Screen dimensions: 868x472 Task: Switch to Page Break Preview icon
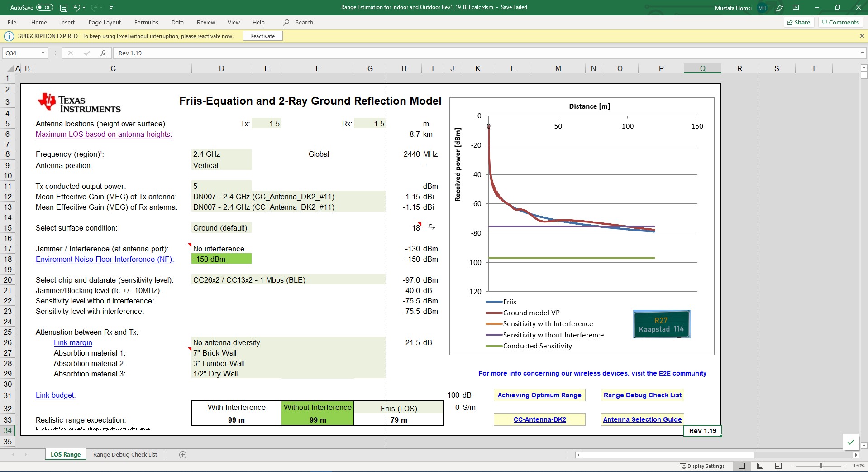778,466
